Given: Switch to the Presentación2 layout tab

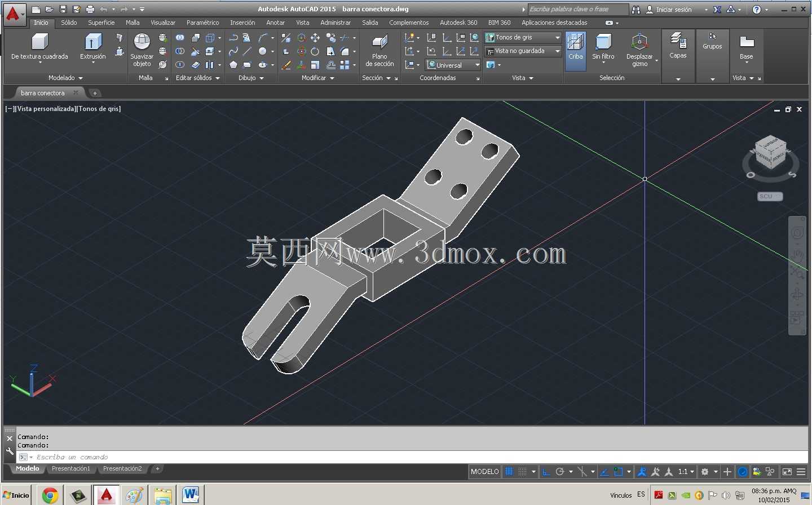Looking at the screenshot, I should coord(122,468).
